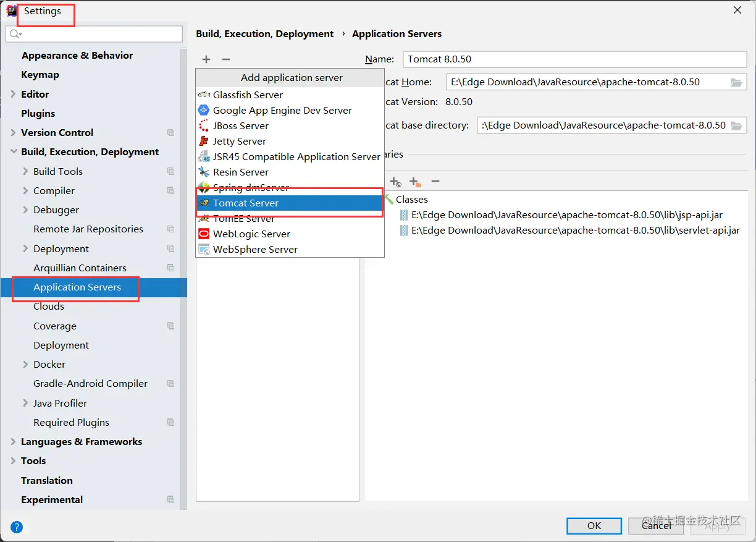
Task: Click the Resin Server dragonfly icon
Action: [x=204, y=172]
